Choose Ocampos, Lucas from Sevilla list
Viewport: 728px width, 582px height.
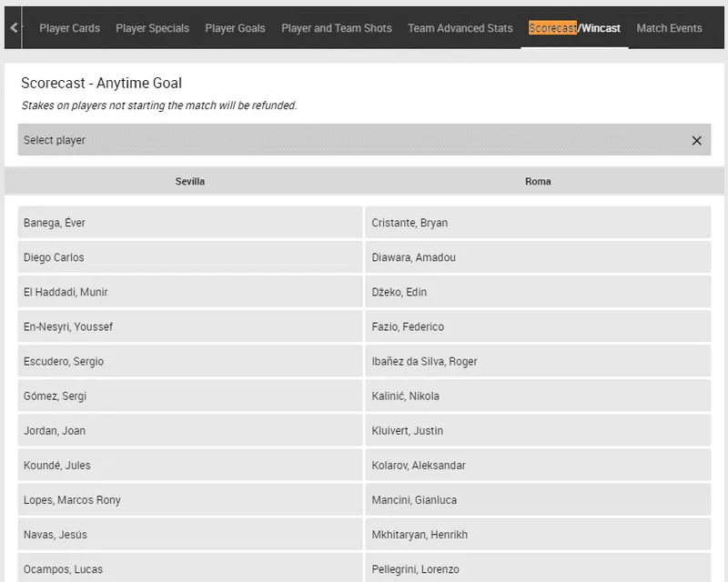pos(189,568)
